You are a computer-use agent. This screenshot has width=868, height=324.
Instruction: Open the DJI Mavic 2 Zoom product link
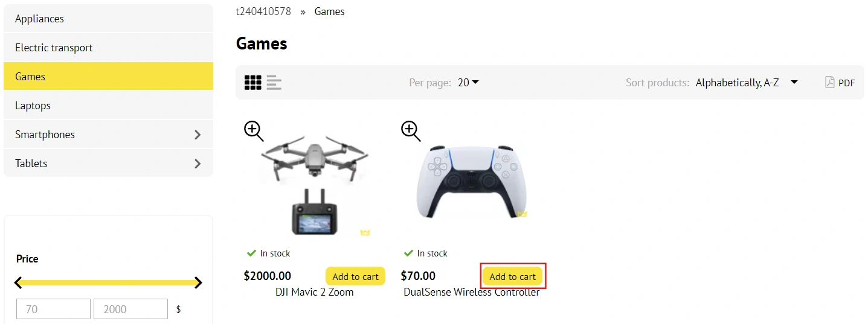pos(314,292)
